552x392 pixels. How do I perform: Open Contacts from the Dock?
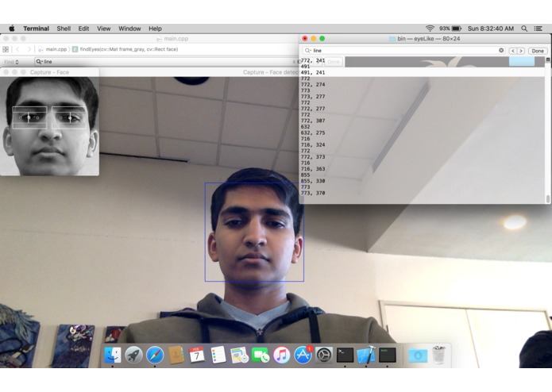(176, 355)
